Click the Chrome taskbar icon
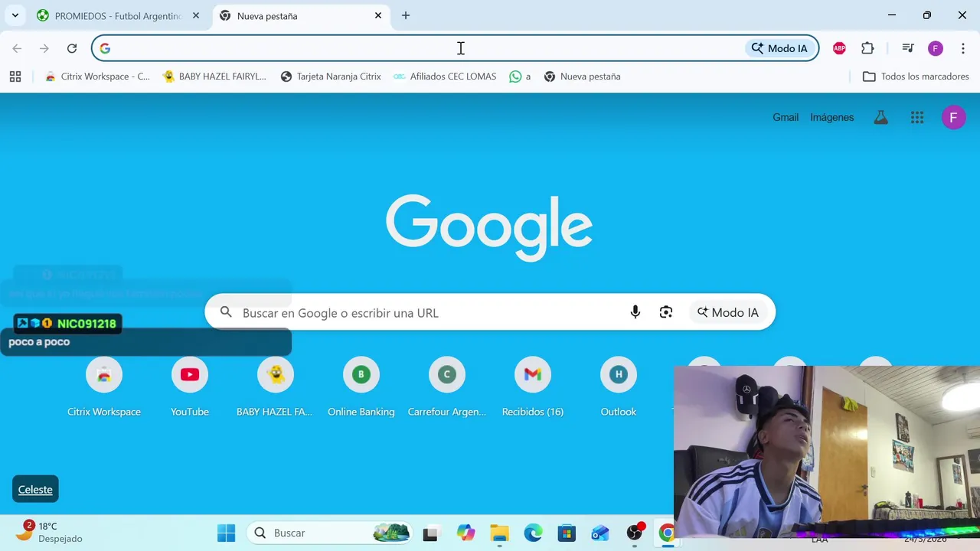980x551 pixels. coord(667,533)
